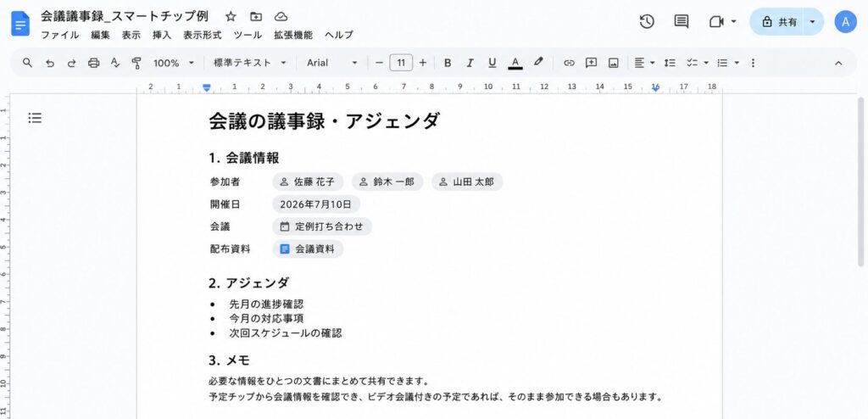The width and height of the screenshot is (868, 419).
Task: Select the highlight color pen
Action: pos(538,62)
